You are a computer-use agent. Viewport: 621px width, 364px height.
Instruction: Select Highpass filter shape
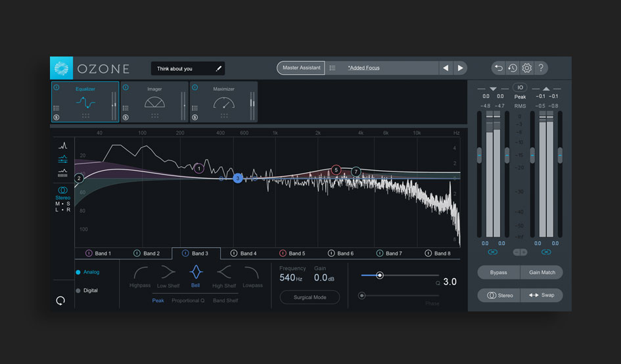(140, 277)
